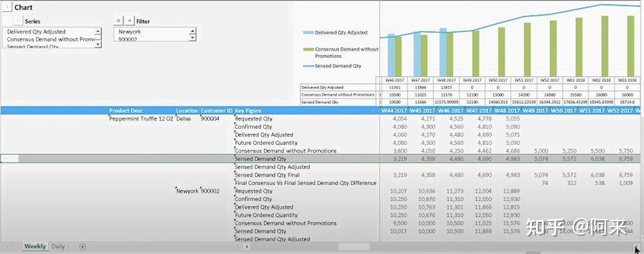The height and width of the screenshot is (254, 644).
Task: Clear the filter with the x icon
Action: click(130, 21)
